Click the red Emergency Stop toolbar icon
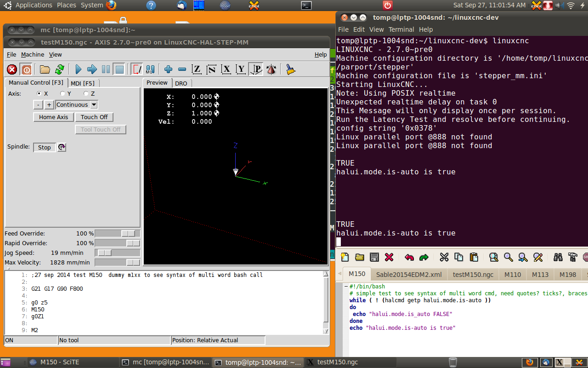 coord(12,69)
